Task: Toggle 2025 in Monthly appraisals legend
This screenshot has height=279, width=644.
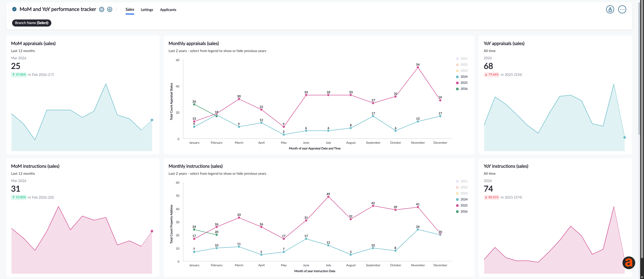Action: tap(462, 83)
